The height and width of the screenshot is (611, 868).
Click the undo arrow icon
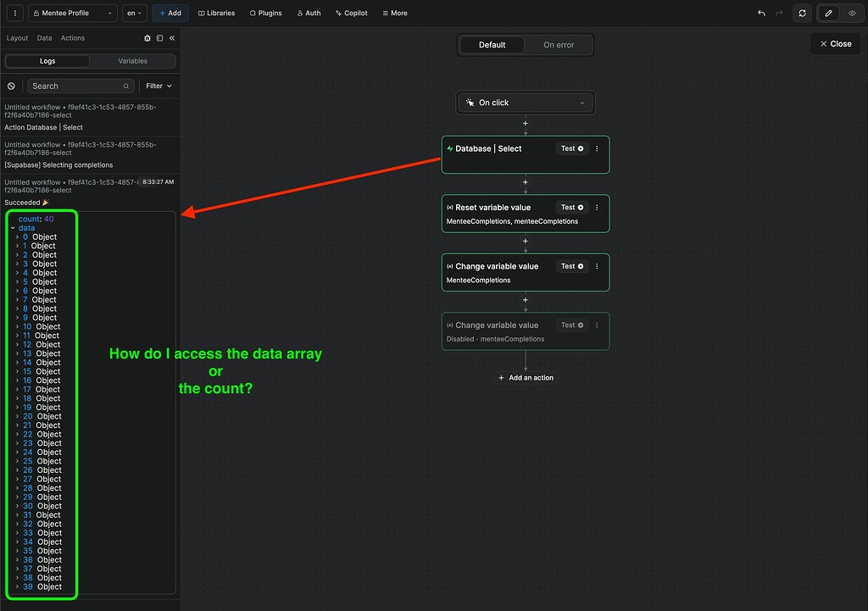pos(762,13)
